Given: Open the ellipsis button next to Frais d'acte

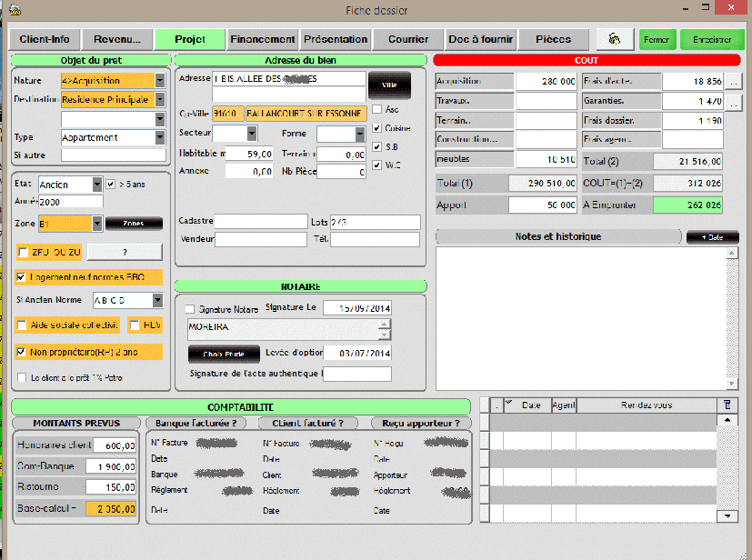Looking at the screenshot, I should pos(733,81).
